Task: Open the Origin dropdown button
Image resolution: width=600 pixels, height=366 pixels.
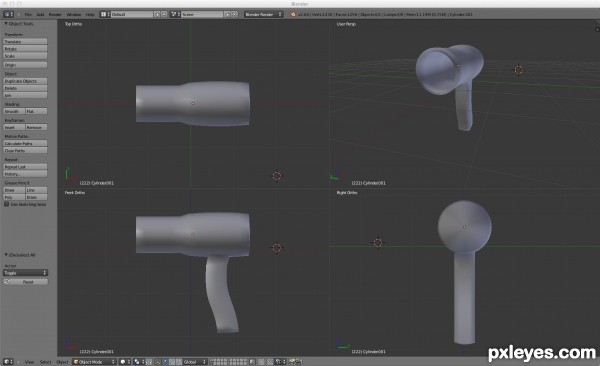Action: pos(25,65)
